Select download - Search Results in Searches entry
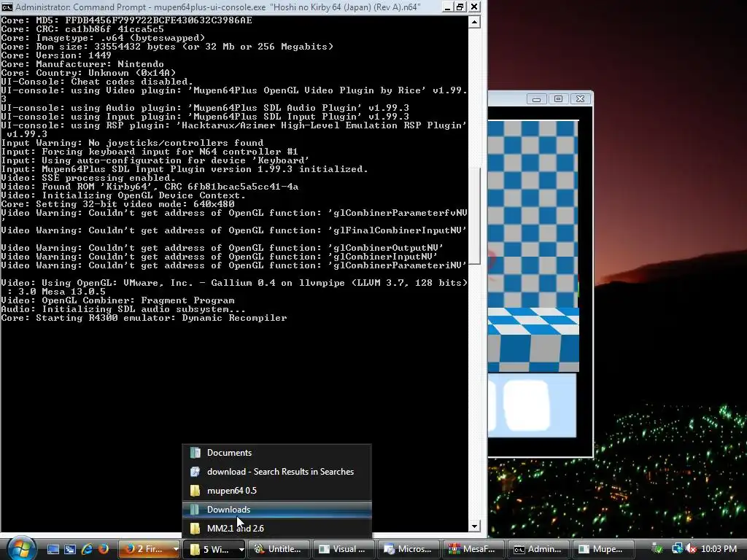This screenshot has width=747, height=560. (276, 472)
